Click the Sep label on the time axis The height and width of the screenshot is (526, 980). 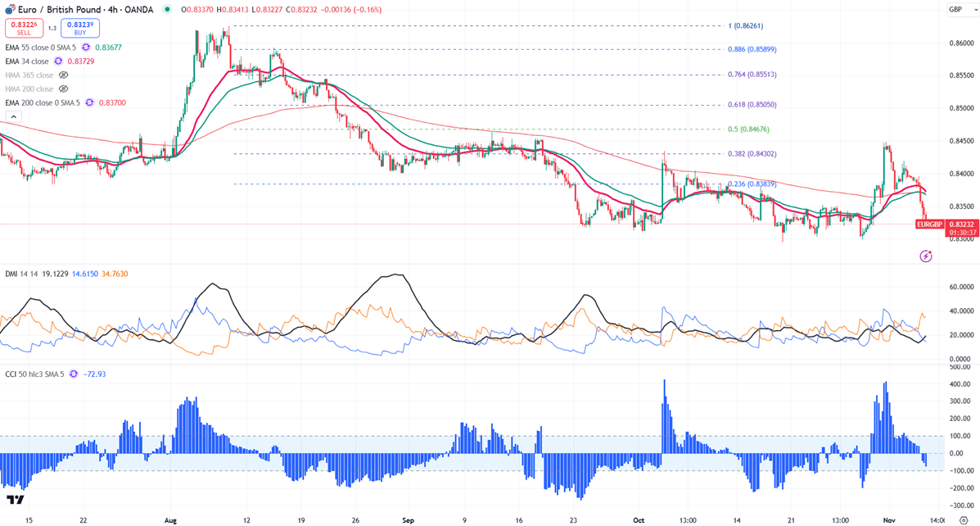click(408, 520)
